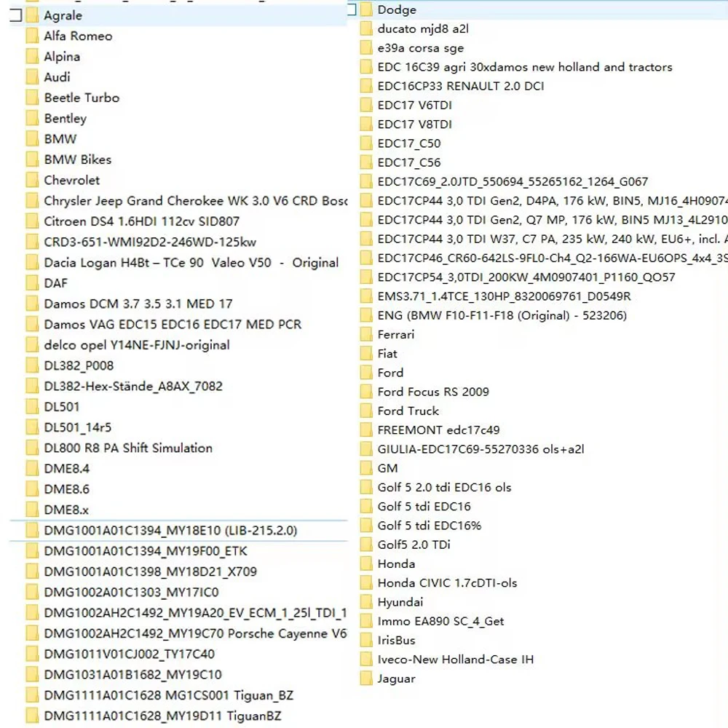The image size is (728, 728).
Task: Click the EDC17 V6TDI folder icon
Action: click(366, 106)
